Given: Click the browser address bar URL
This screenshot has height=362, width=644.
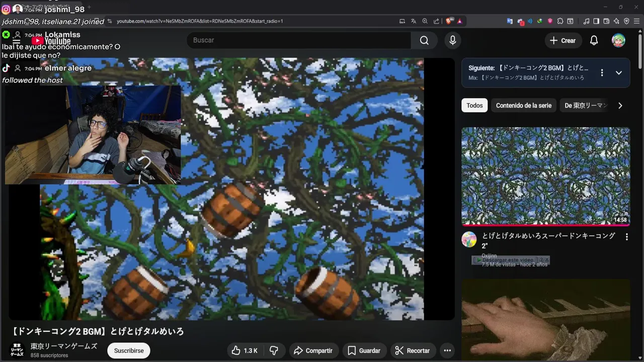Looking at the screenshot, I should pyautogui.click(x=200, y=21).
